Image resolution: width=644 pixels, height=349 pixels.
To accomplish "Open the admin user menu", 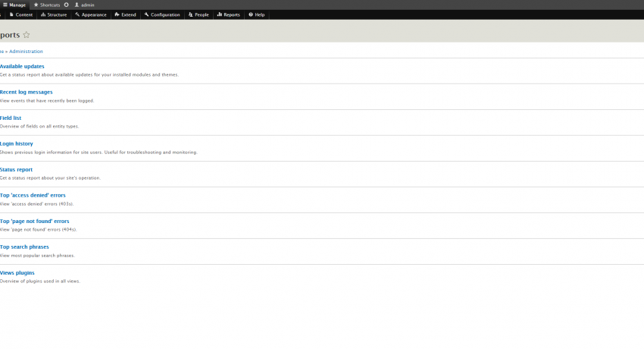I will [84, 5].
